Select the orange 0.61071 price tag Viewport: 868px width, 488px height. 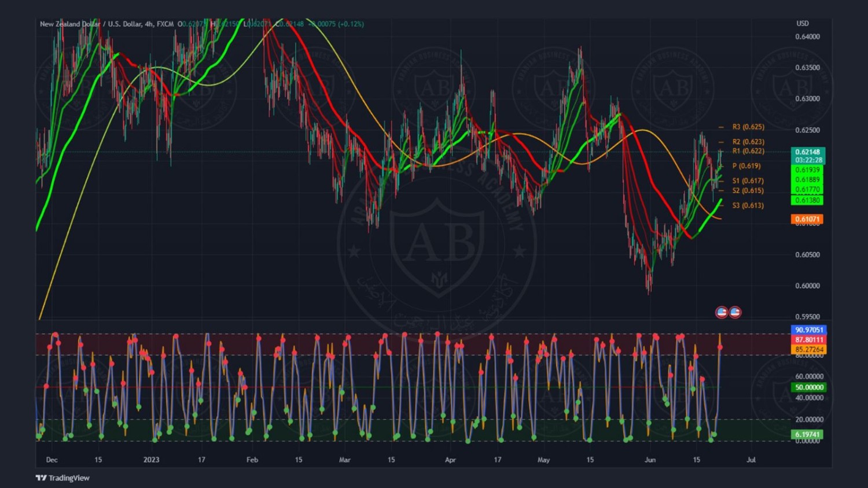coord(807,219)
